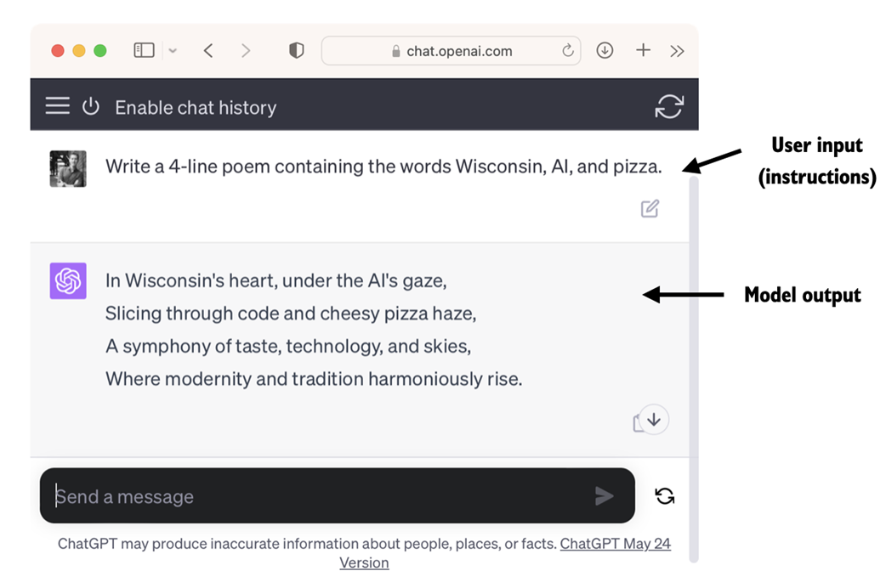Screen dimensions: 886x588
Task: Toggle Safari sidebar panel
Action: pos(145,51)
